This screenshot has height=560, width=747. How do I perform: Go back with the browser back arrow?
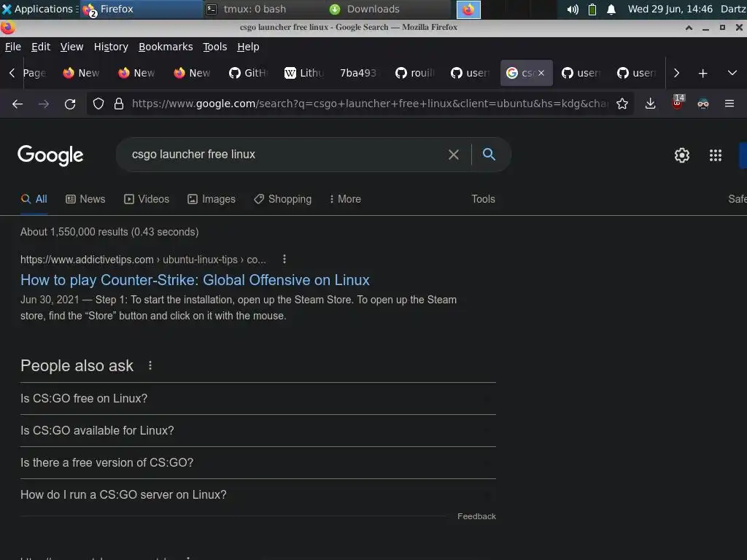click(x=18, y=104)
